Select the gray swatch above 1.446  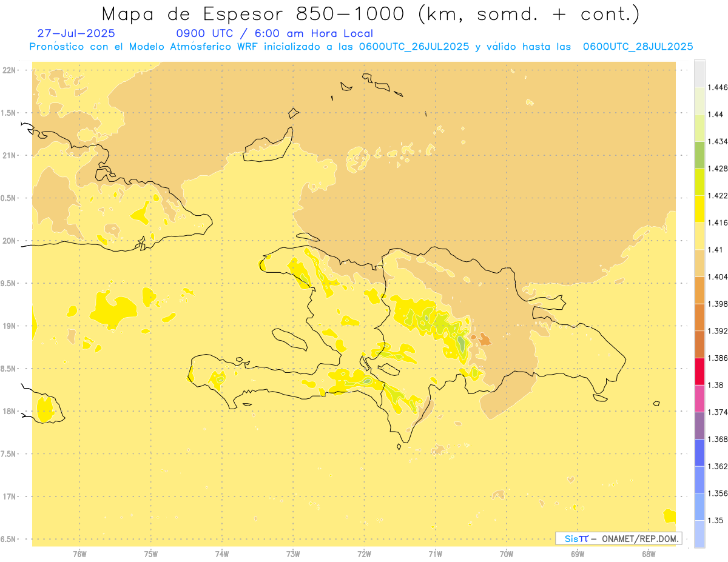click(x=699, y=73)
